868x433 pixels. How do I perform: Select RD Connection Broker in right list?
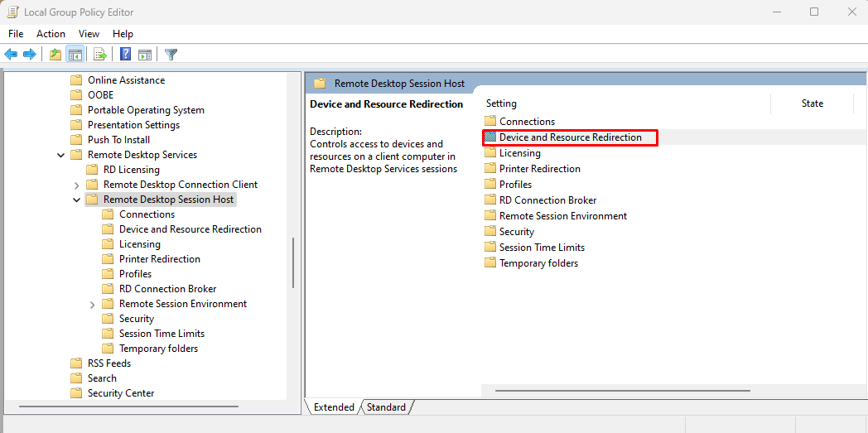547,200
